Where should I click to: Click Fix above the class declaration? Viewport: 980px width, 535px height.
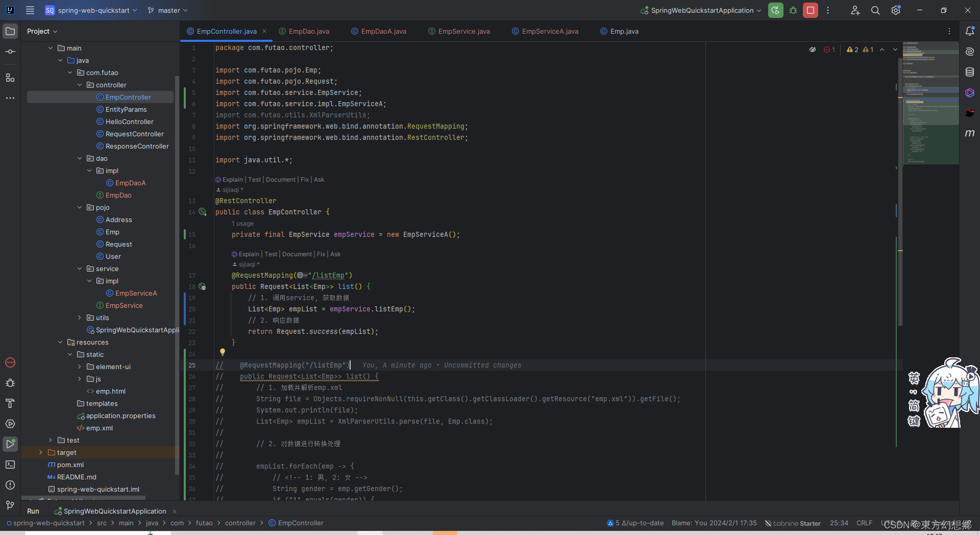[x=305, y=180]
